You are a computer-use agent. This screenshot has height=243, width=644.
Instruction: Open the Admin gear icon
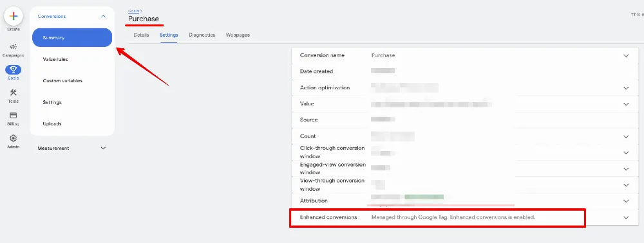click(13, 138)
